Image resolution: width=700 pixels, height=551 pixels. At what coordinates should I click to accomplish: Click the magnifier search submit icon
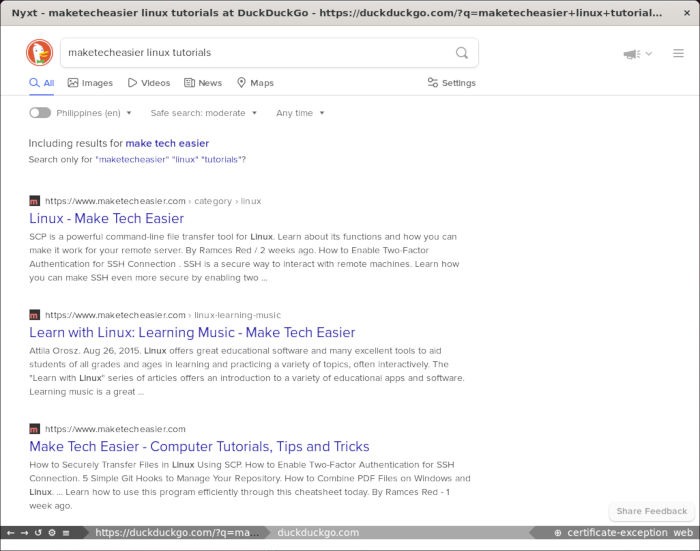pos(462,53)
